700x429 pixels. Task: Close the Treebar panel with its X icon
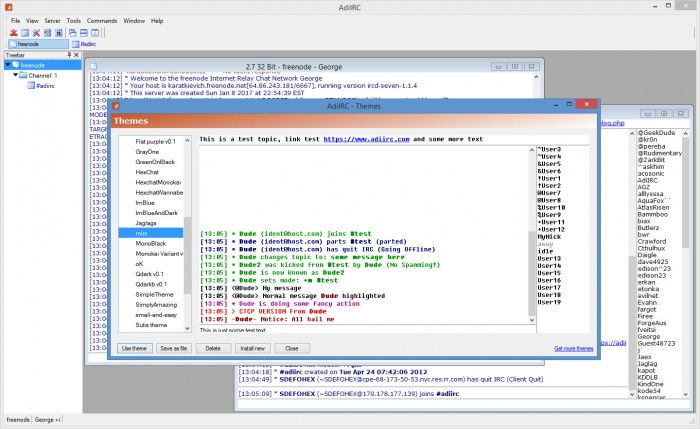(x=76, y=55)
